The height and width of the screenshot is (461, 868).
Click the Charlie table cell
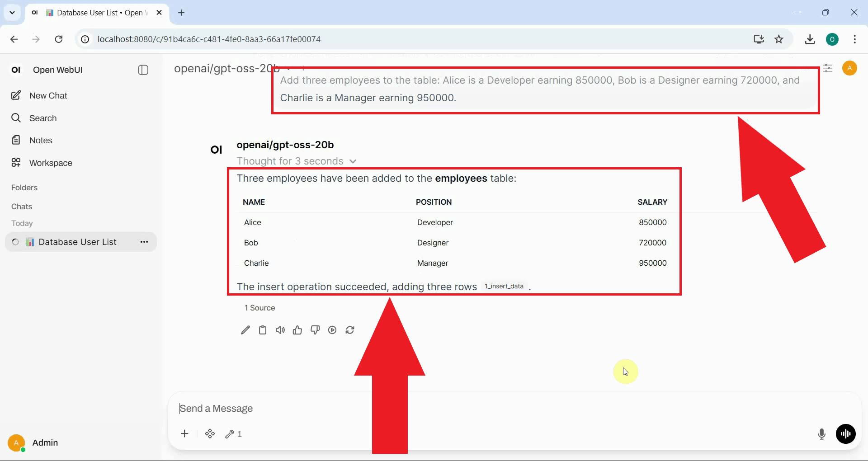point(256,263)
